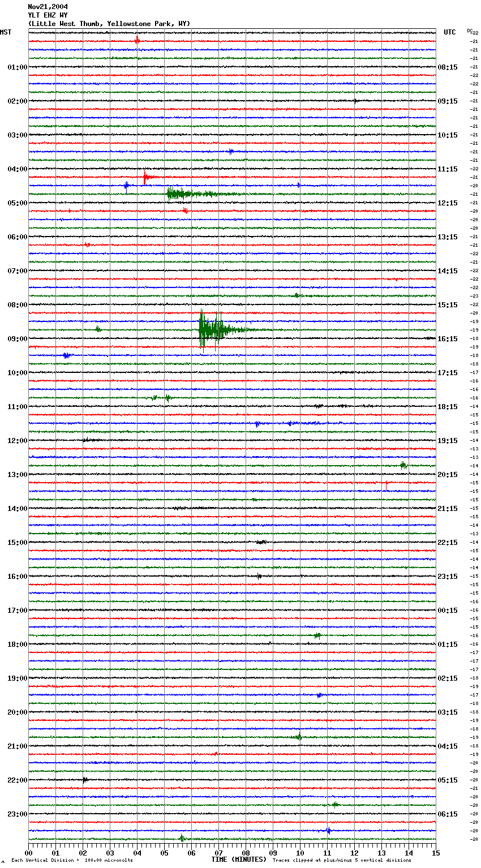The width and height of the screenshot is (481, 868).
Task: Select the 07:00 MST time label
Action: (18, 271)
